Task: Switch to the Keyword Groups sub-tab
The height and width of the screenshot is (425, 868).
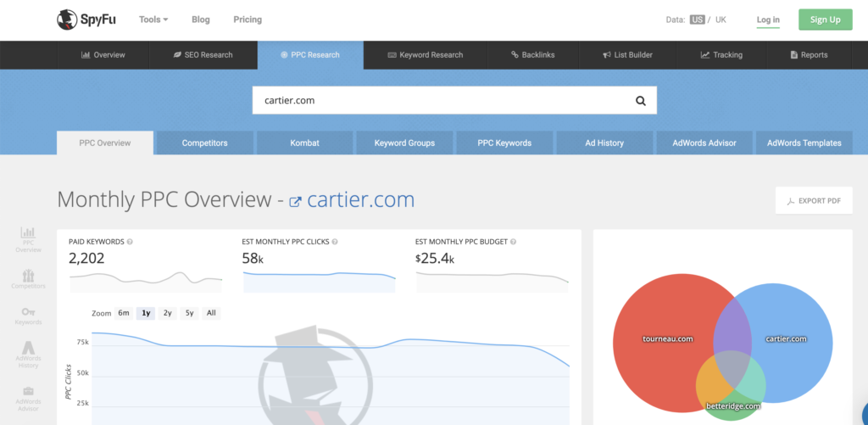Action: pyautogui.click(x=404, y=143)
